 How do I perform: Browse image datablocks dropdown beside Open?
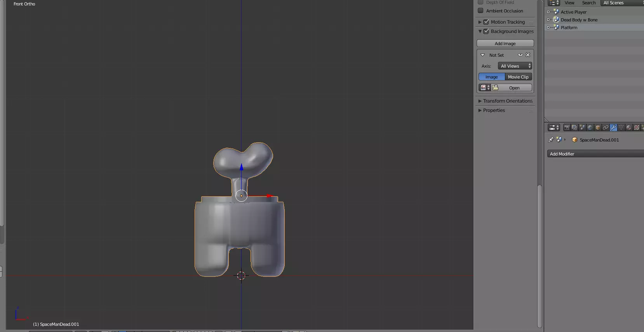click(485, 88)
